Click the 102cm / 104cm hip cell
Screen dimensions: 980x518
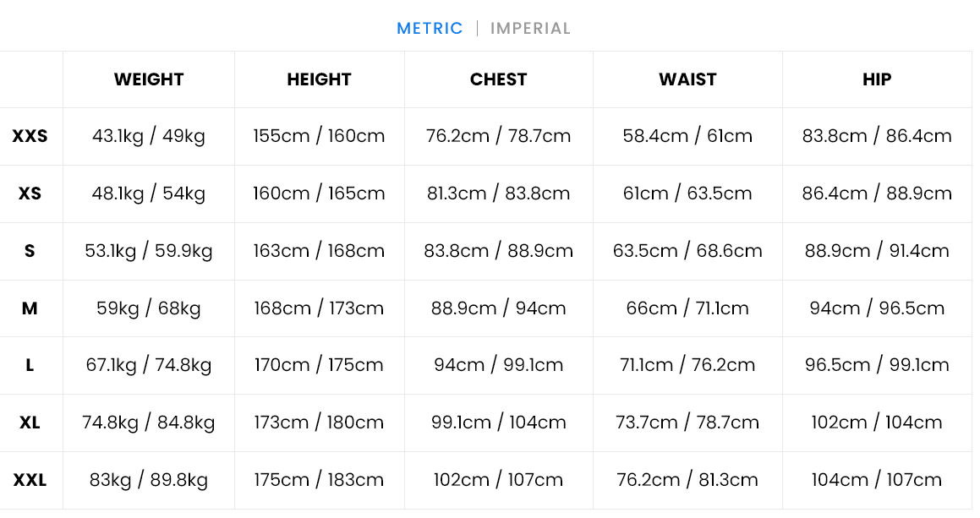pyautogui.click(x=877, y=423)
